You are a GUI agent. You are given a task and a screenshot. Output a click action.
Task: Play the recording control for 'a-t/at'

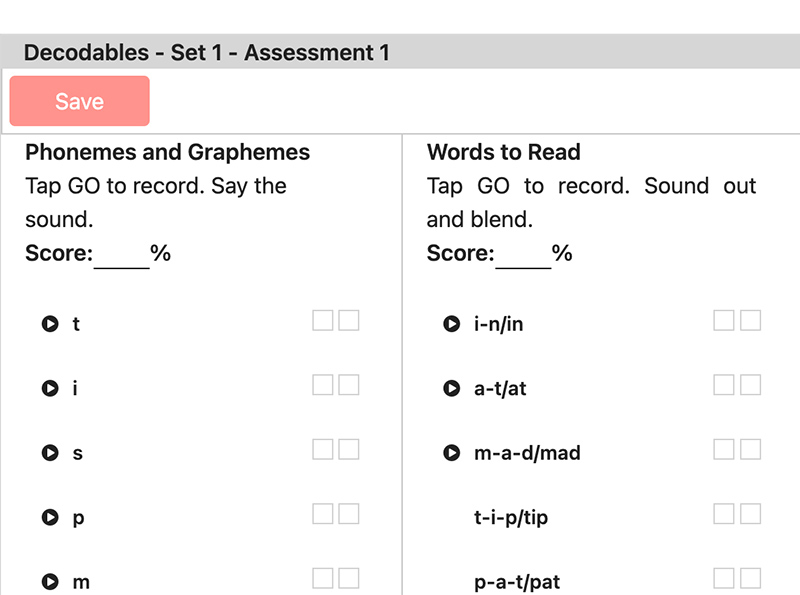click(x=452, y=388)
